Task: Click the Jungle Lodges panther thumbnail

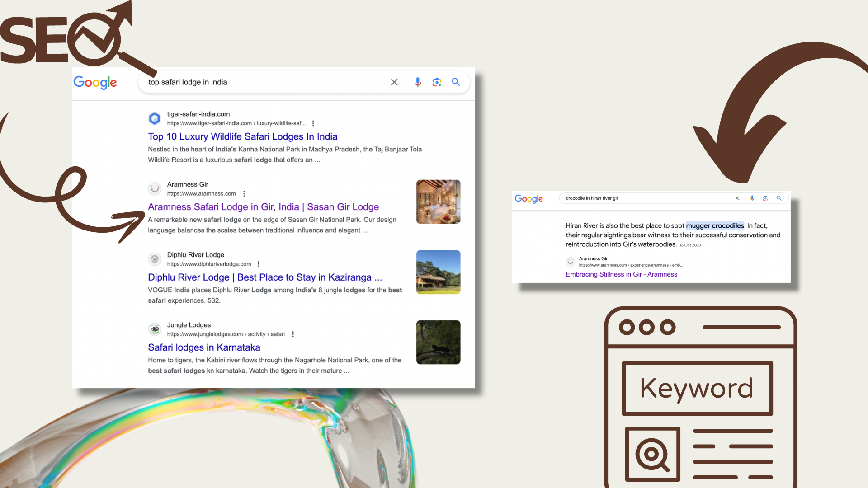Action: pyautogui.click(x=438, y=342)
